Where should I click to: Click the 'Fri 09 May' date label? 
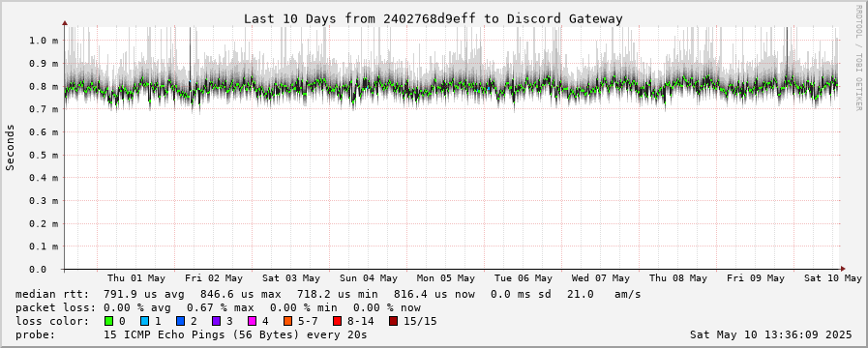point(756,278)
